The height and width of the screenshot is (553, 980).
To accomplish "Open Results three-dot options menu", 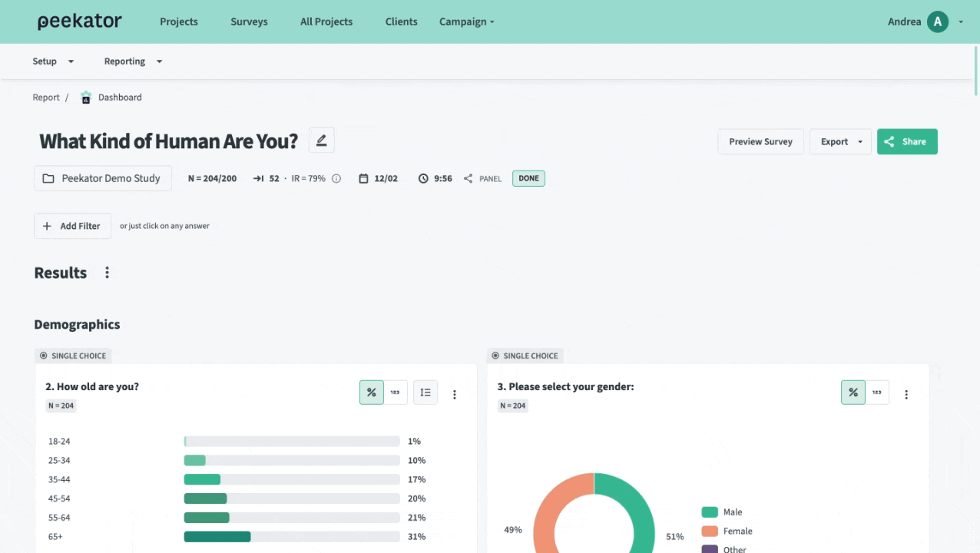I will click(107, 273).
